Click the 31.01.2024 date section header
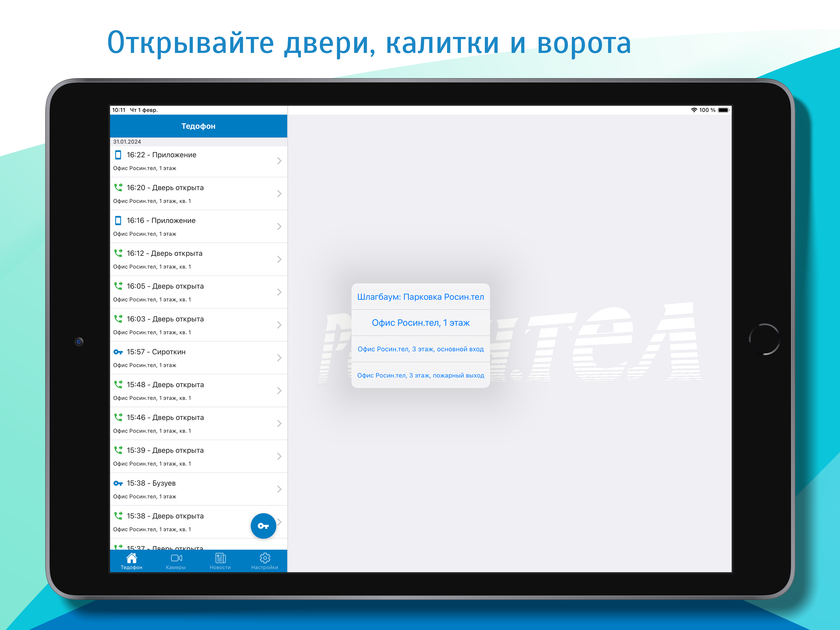This screenshot has height=630, width=840. pos(198,142)
